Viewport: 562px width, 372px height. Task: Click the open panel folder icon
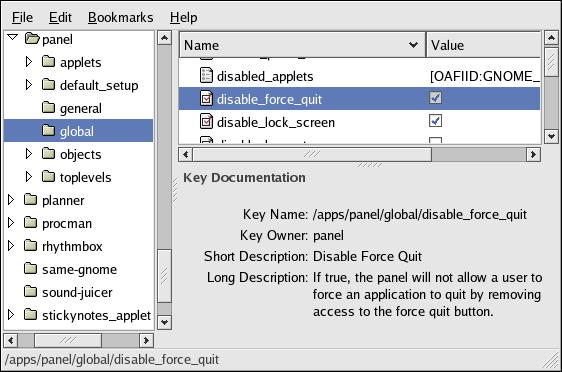click(x=32, y=38)
